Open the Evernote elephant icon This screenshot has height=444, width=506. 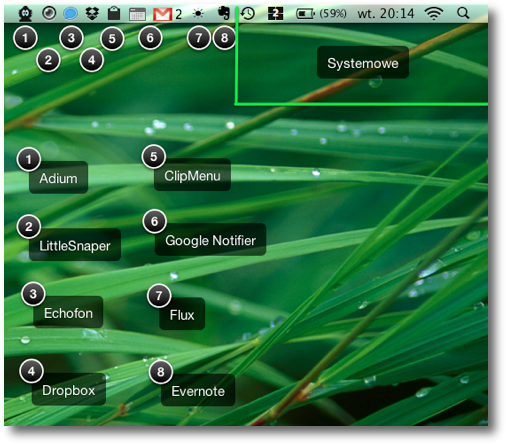point(224,14)
